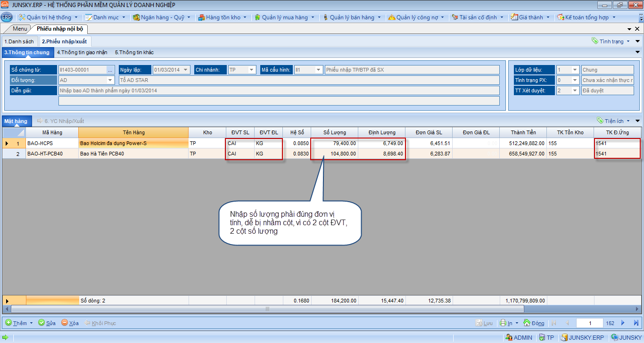Click the printer In icon

pyautogui.click(x=503, y=323)
